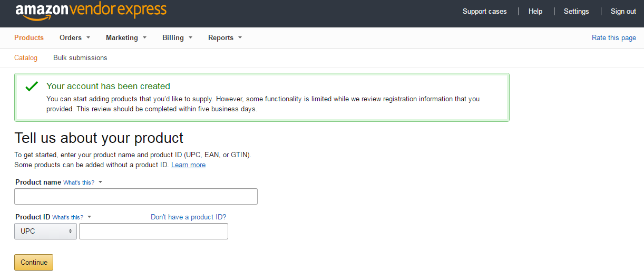Focus the Product name input field
The image size is (644, 279).
(x=136, y=196)
